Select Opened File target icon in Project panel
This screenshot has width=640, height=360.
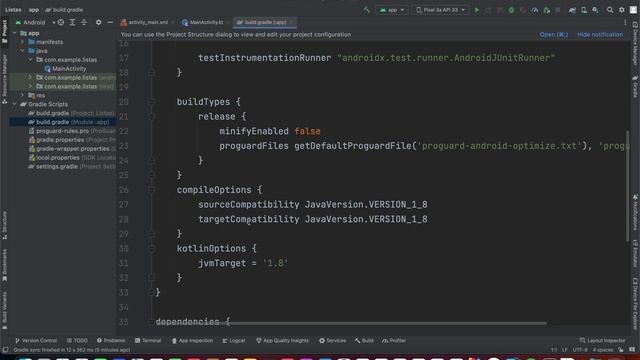coord(61,22)
